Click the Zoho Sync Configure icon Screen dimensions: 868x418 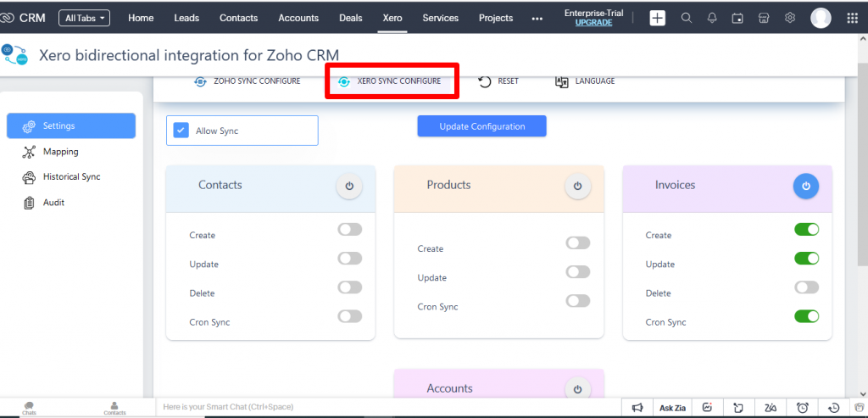click(x=200, y=82)
